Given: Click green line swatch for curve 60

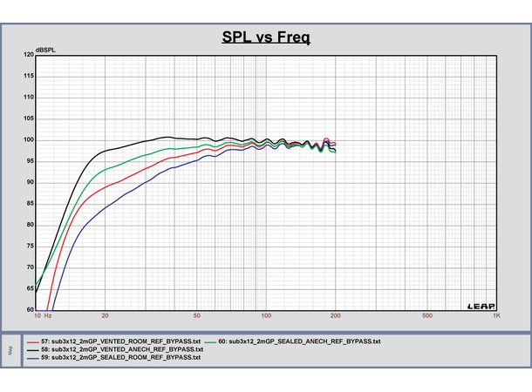Looking at the screenshot, I should pos(210,342).
